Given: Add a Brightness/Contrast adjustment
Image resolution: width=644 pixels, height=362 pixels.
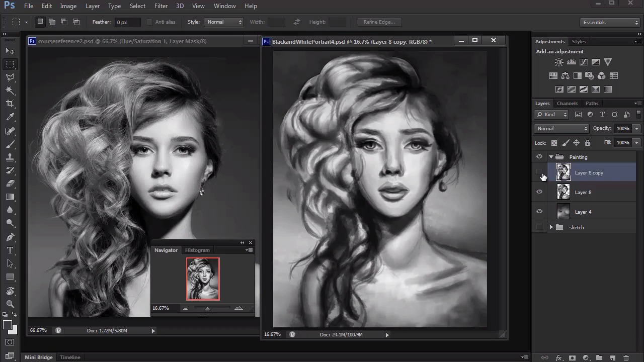Looking at the screenshot, I should [x=559, y=62].
